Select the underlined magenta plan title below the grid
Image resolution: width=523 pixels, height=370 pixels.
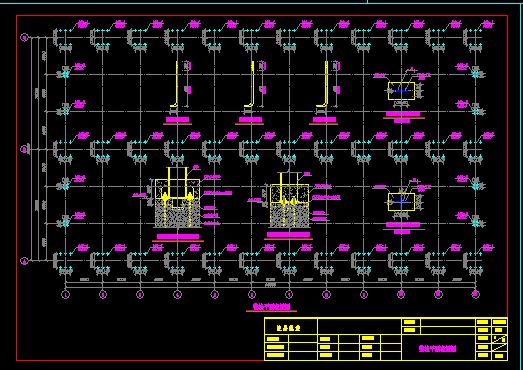[x=271, y=307]
